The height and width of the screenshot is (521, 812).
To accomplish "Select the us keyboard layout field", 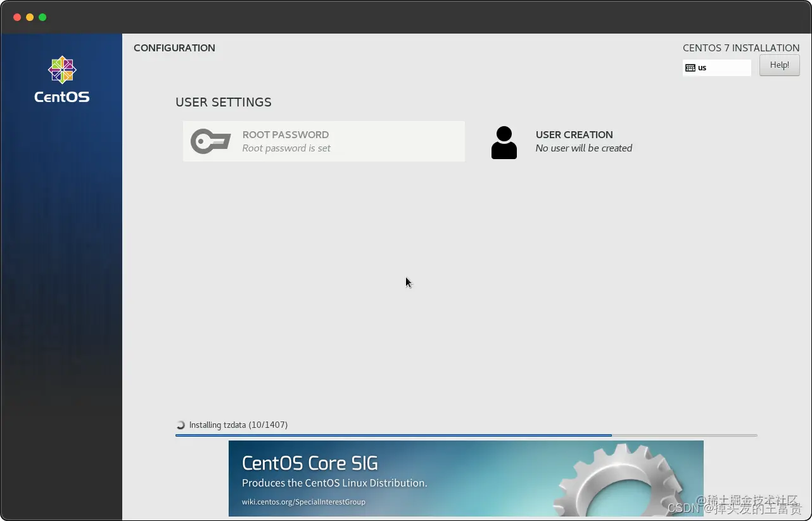I will [717, 68].
